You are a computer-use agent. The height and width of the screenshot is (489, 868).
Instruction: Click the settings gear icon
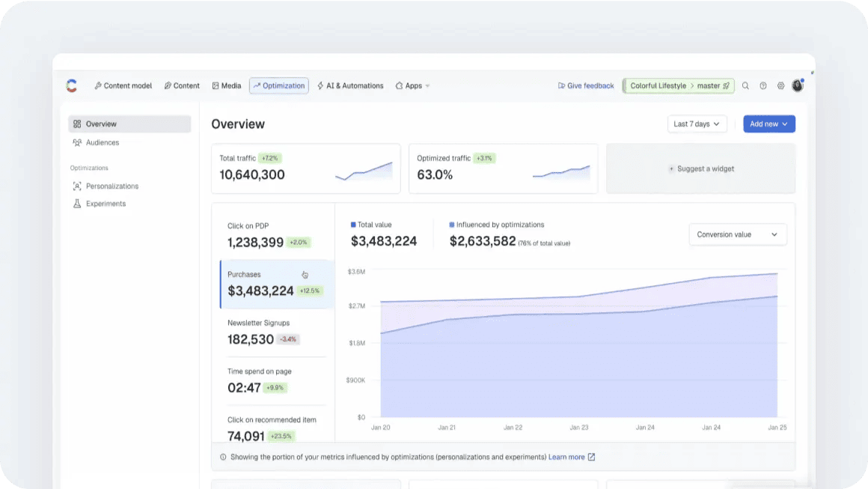click(x=780, y=85)
